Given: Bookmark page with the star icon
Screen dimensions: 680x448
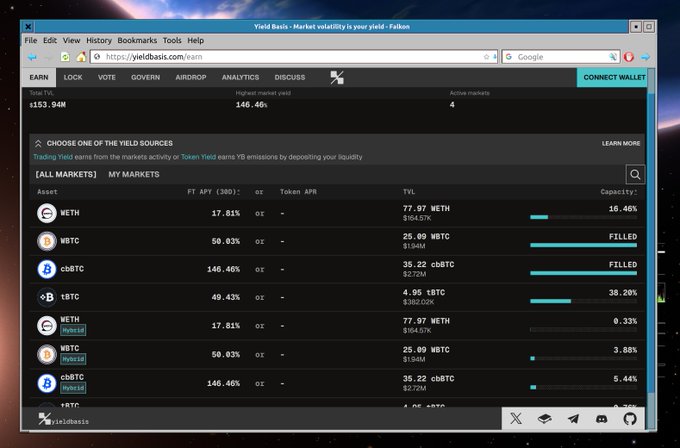Looking at the screenshot, I should coord(486,57).
